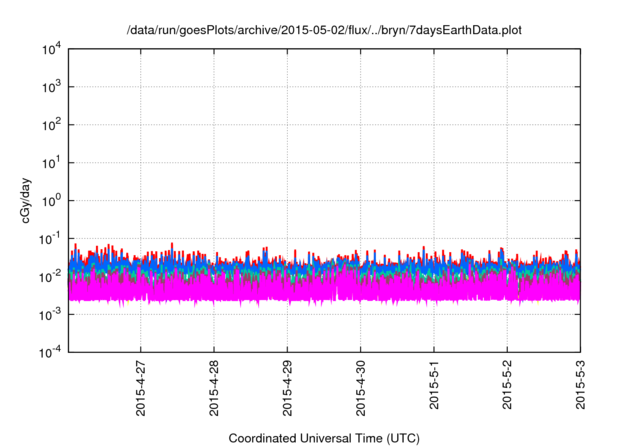Click the 10^-1 y-axis tick label
The image size is (640, 448).
tap(51, 239)
